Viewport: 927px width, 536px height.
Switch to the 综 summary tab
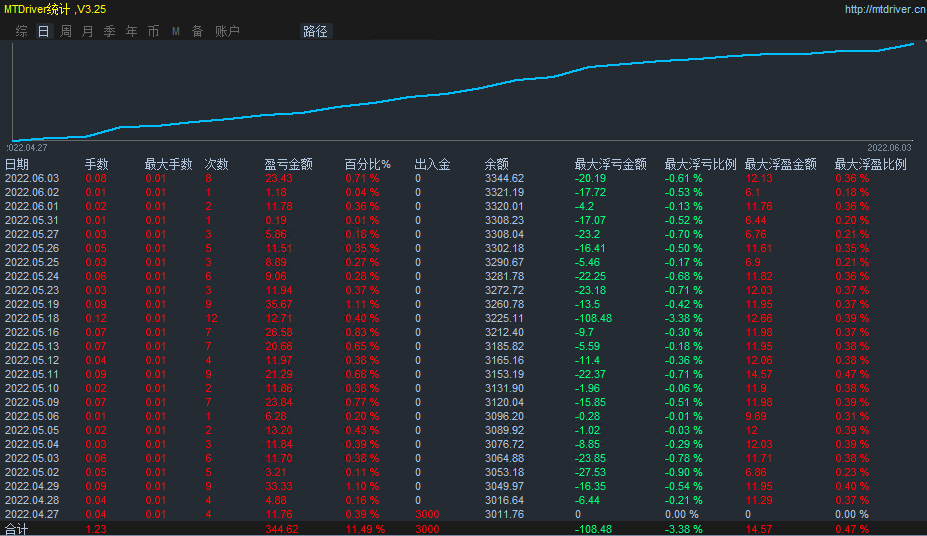[22, 31]
